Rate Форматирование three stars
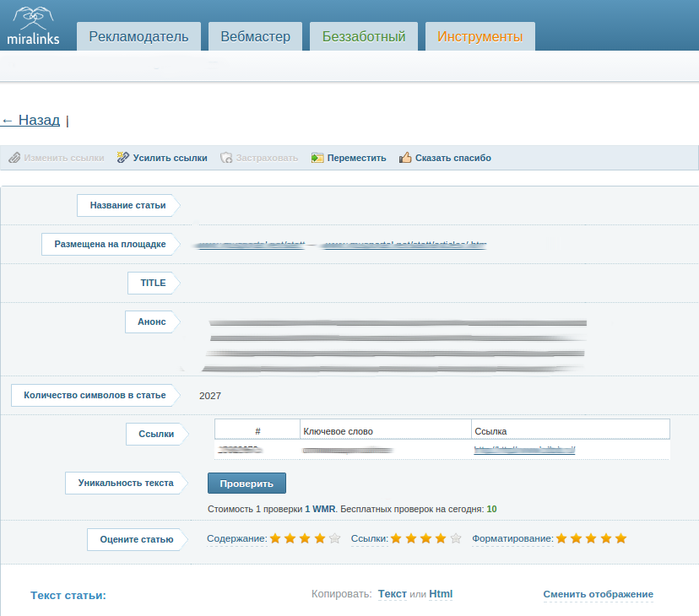 [x=591, y=538]
